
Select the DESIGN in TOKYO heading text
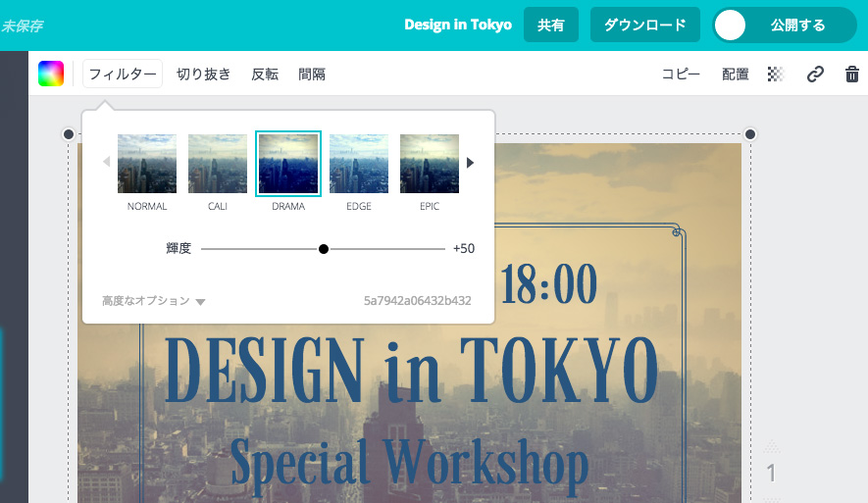click(411, 370)
